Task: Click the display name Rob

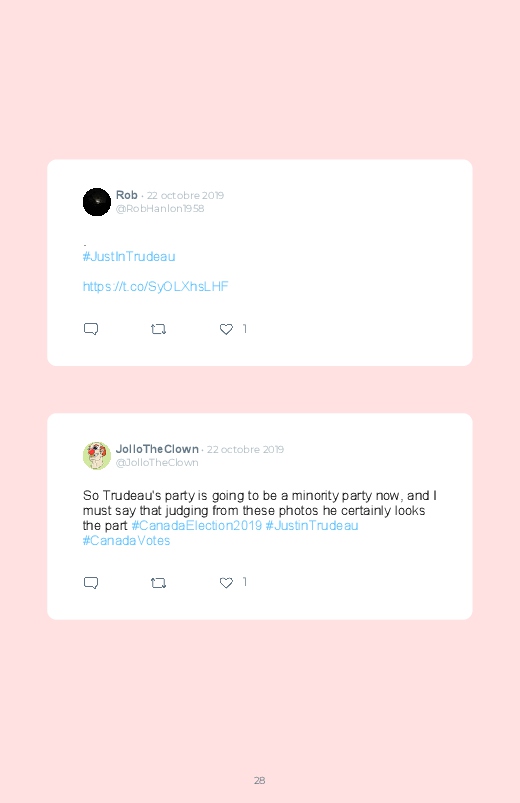Action: [127, 195]
